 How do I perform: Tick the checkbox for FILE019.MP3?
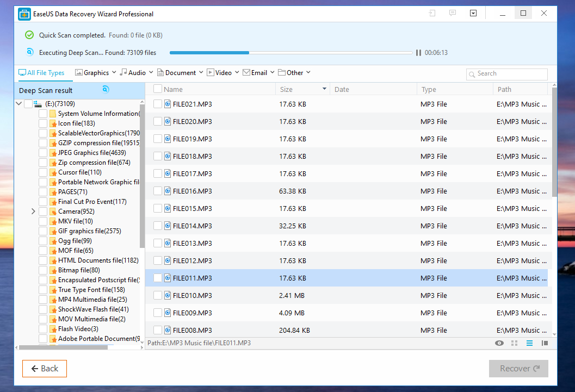coord(158,139)
